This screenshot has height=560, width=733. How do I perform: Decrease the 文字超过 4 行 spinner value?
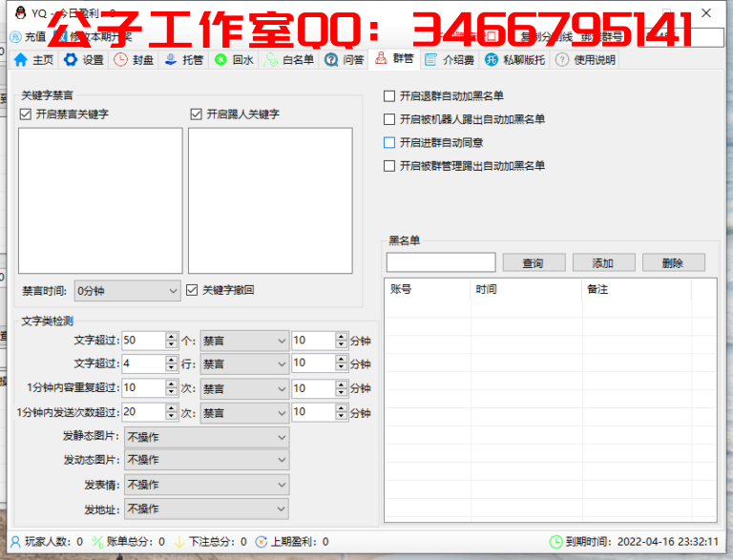click(x=172, y=368)
